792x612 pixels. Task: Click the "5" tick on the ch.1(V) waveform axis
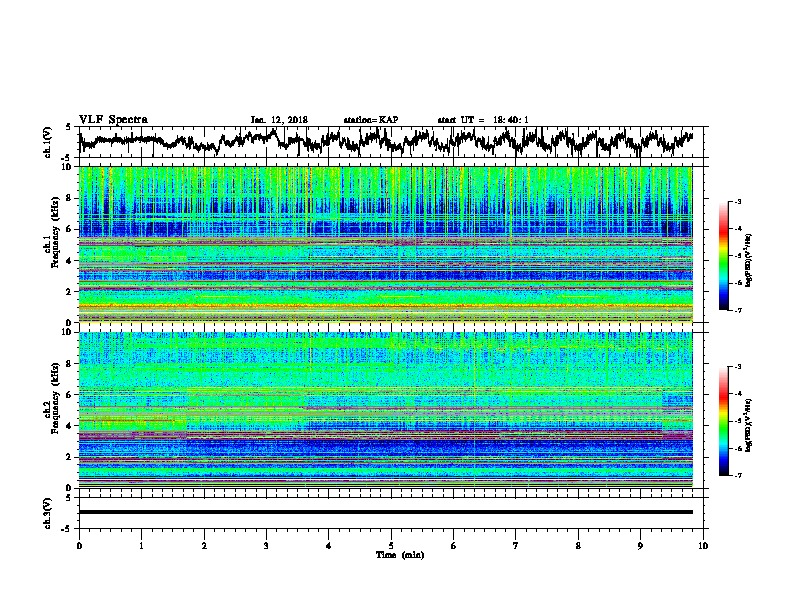tap(69, 127)
